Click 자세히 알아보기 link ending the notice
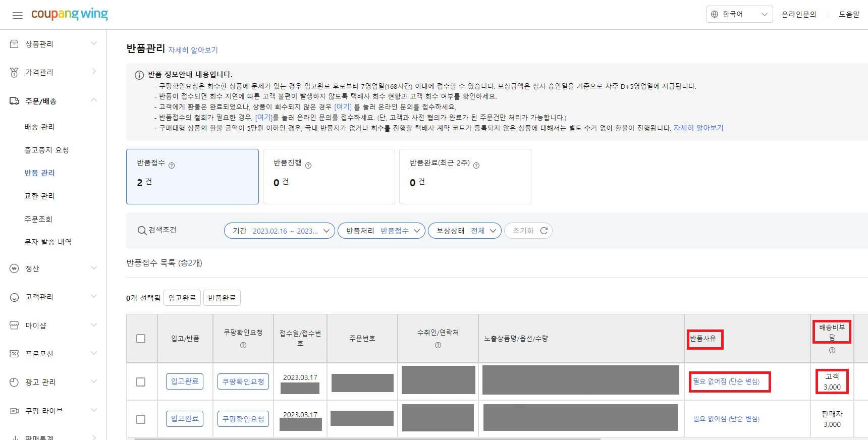Screen dimensions: 868x440 point(698,128)
